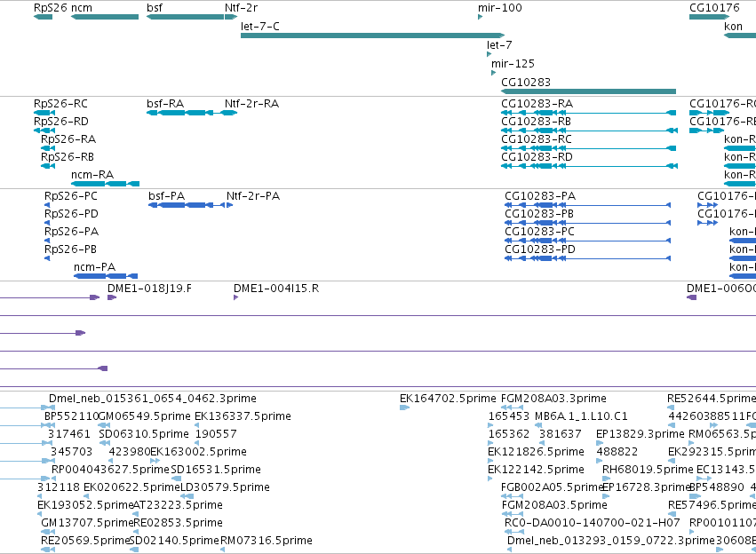Select the CG10283-PA protein

[588, 205]
